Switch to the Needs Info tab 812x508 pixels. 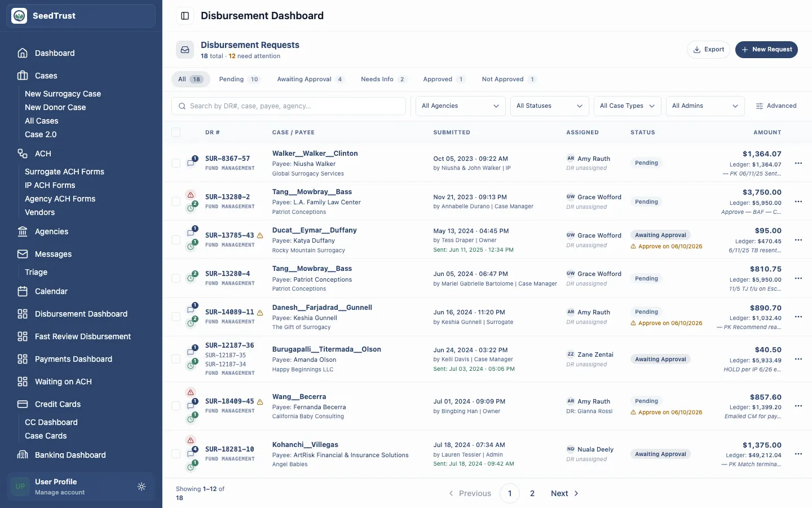383,79
